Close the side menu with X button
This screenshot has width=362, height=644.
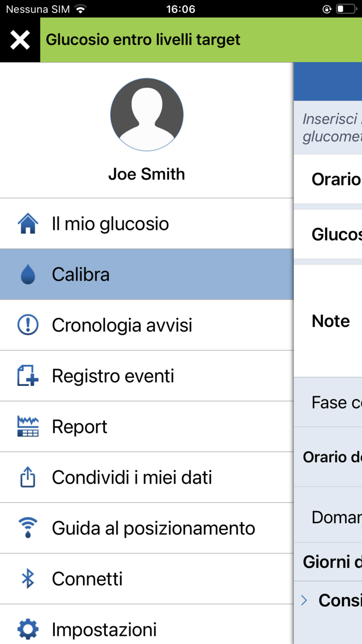(20, 40)
